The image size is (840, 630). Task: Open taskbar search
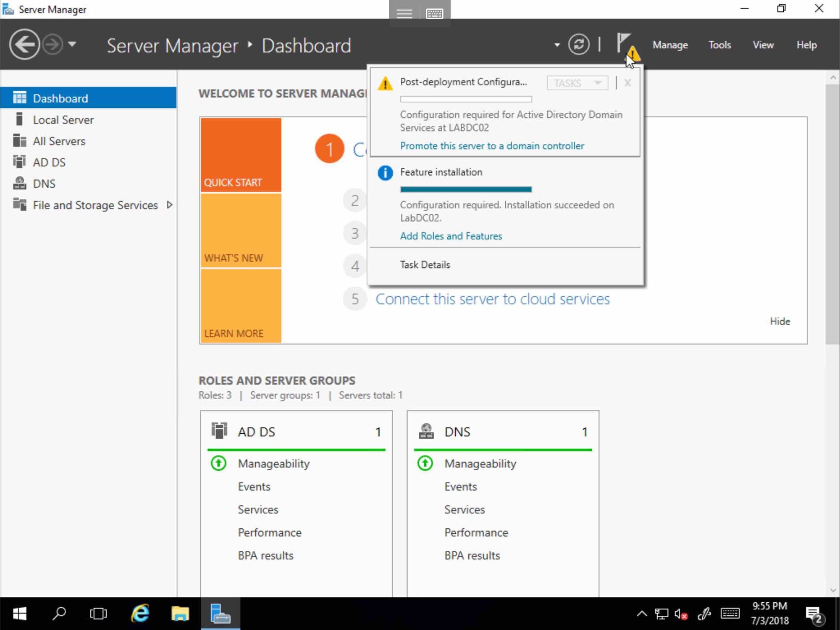pyautogui.click(x=59, y=614)
